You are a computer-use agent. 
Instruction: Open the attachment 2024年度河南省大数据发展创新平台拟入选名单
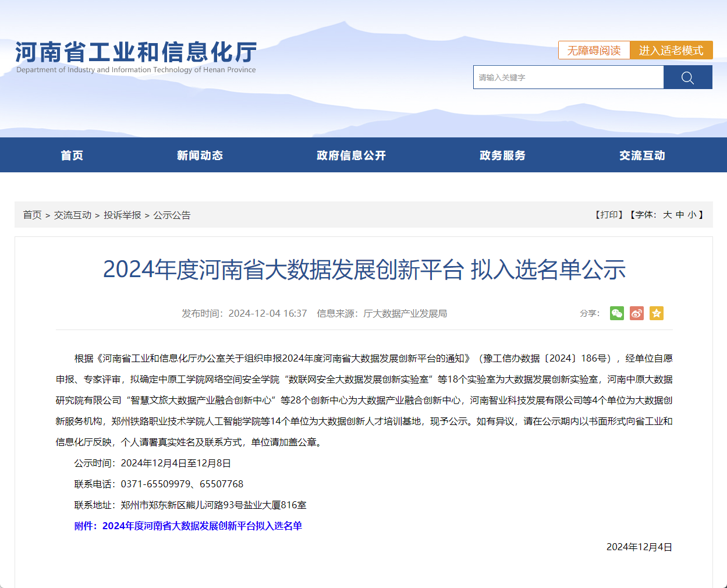click(202, 526)
